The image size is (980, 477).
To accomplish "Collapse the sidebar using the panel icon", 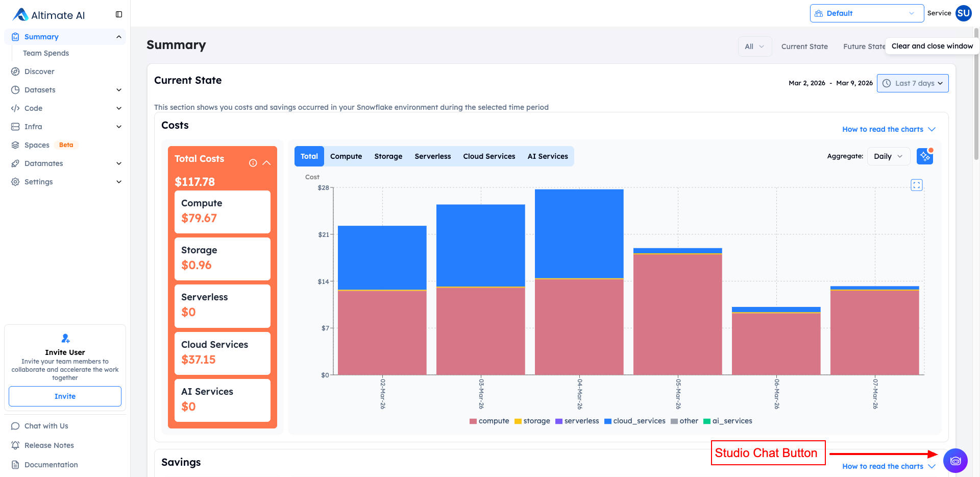I will pos(119,14).
